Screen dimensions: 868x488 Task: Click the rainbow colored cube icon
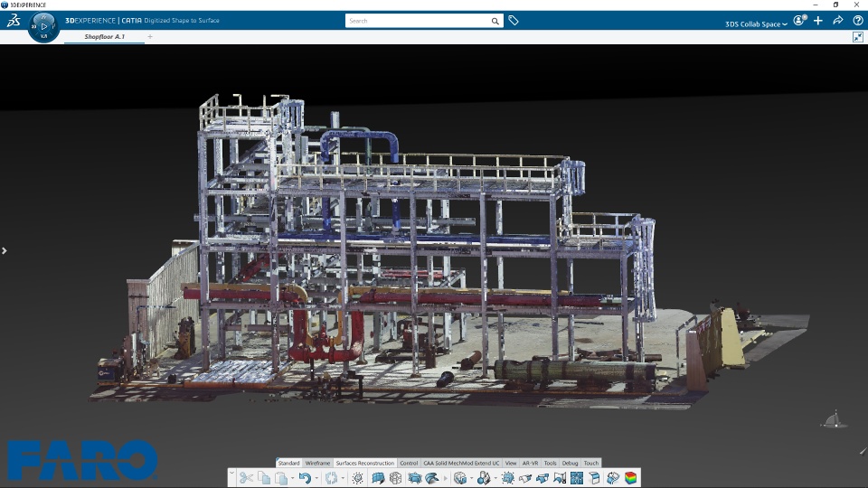(x=630, y=477)
